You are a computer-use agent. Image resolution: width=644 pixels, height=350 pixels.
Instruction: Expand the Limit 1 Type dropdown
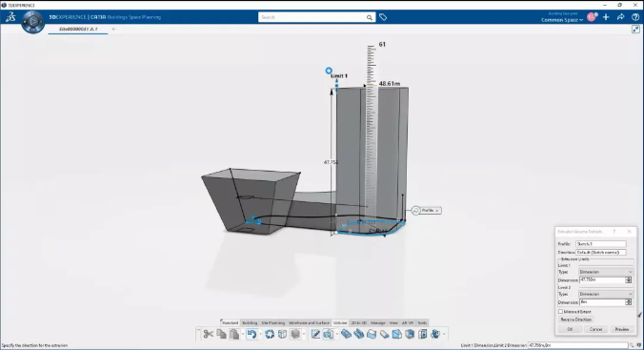[x=606, y=272]
